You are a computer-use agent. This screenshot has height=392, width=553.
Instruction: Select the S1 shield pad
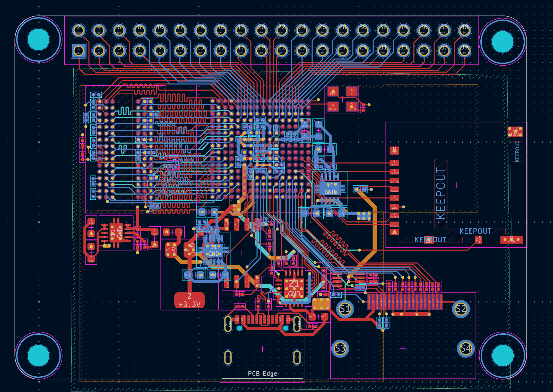pyautogui.click(x=345, y=309)
